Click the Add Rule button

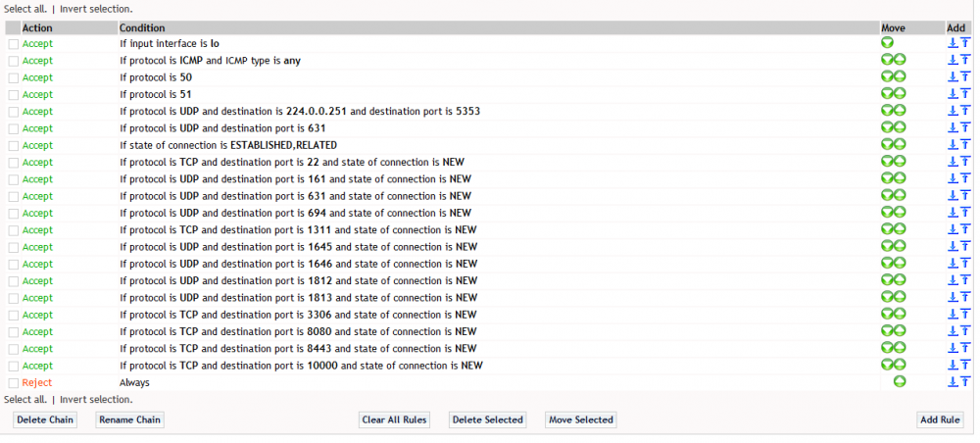click(x=940, y=419)
